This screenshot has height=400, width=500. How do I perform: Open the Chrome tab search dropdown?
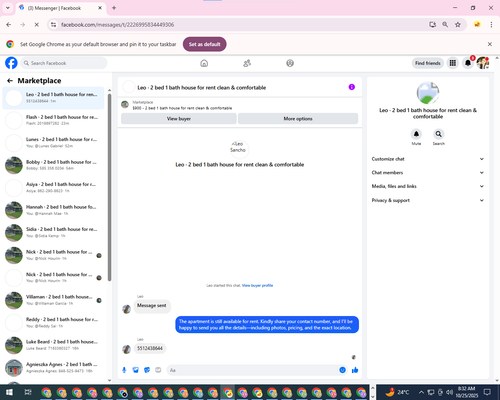click(8, 8)
